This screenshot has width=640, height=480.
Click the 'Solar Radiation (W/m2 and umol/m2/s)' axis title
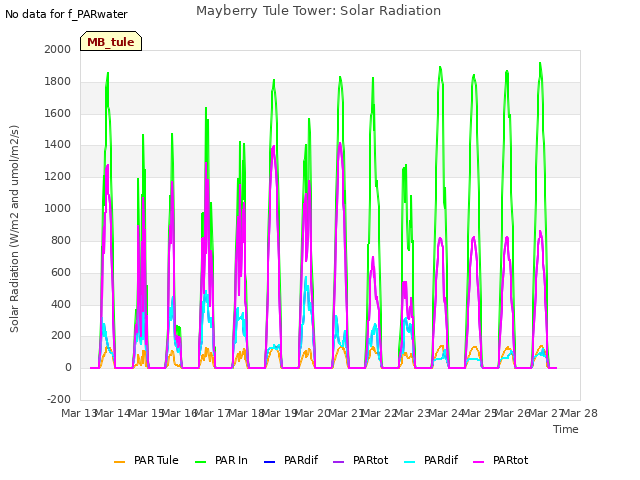pyautogui.click(x=14, y=229)
